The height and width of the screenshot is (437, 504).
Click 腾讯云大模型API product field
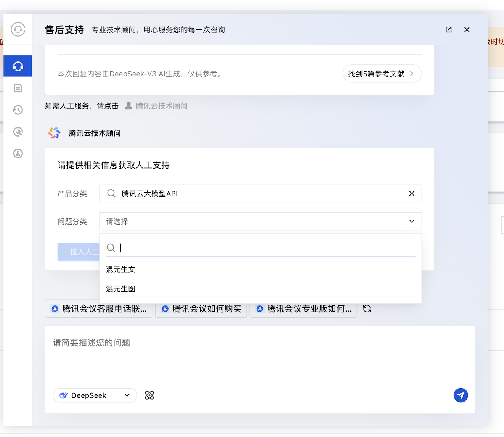pos(260,193)
